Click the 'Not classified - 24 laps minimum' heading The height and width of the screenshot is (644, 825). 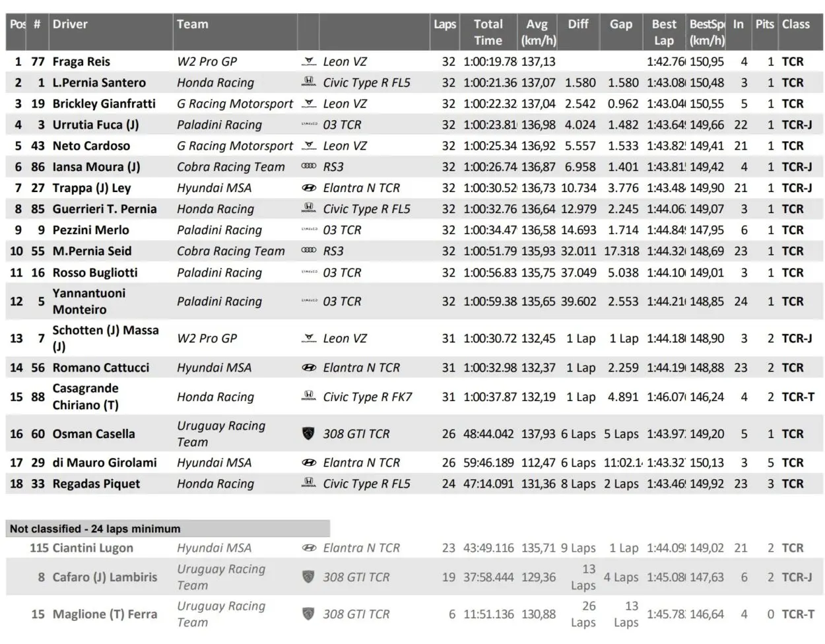95,529
